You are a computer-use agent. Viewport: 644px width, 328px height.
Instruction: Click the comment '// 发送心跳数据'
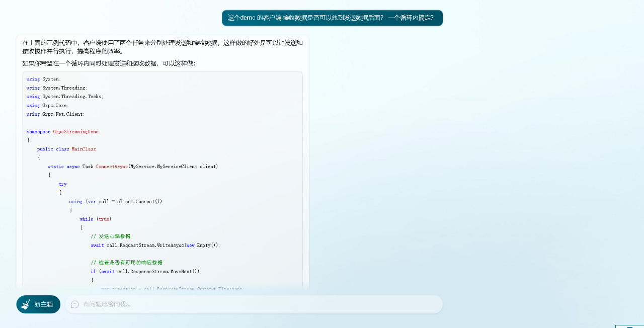click(x=111, y=236)
